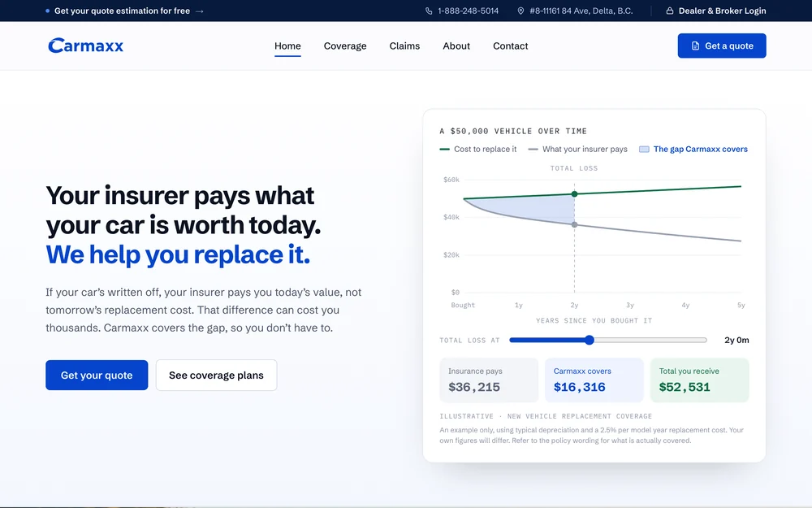This screenshot has width=812, height=508.
Task: Select See coverage plans button
Action: click(x=217, y=375)
